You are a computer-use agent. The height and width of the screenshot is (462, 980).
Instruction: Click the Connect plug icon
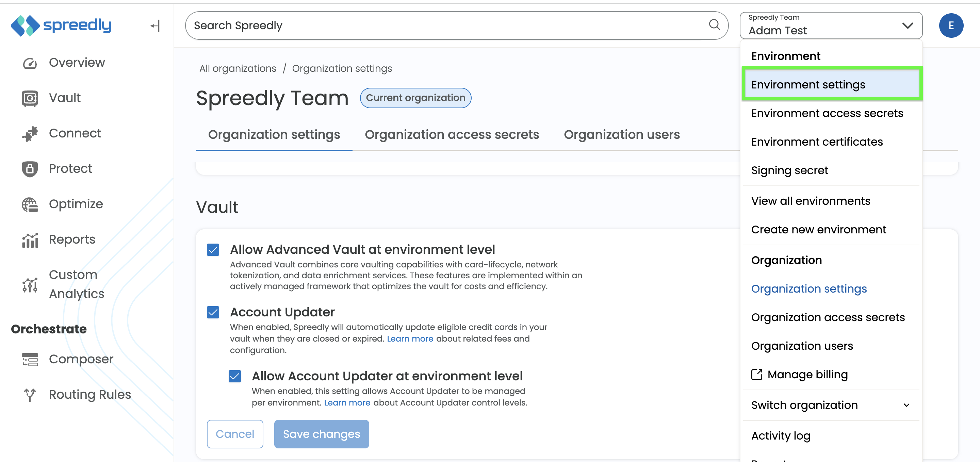coord(30,133)
